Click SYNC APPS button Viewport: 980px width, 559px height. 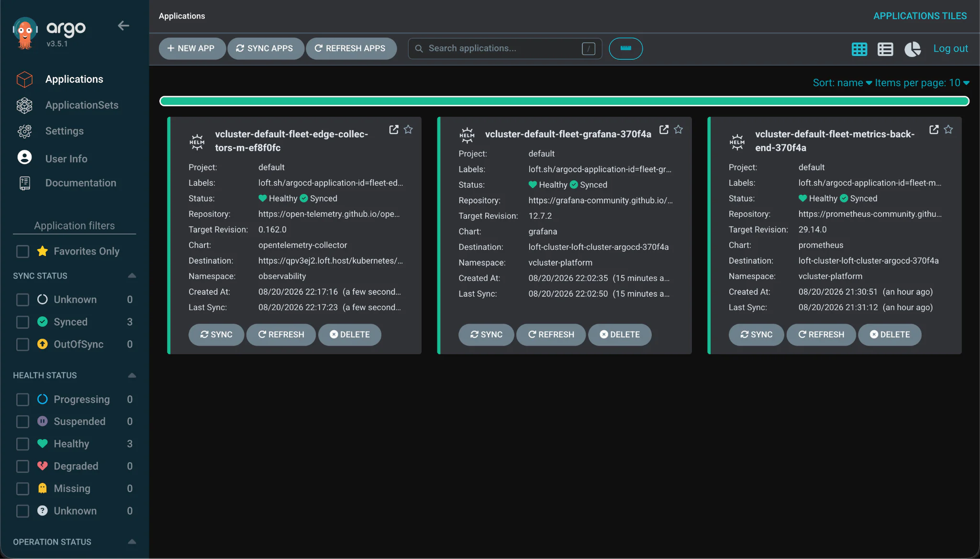point(266,48)
